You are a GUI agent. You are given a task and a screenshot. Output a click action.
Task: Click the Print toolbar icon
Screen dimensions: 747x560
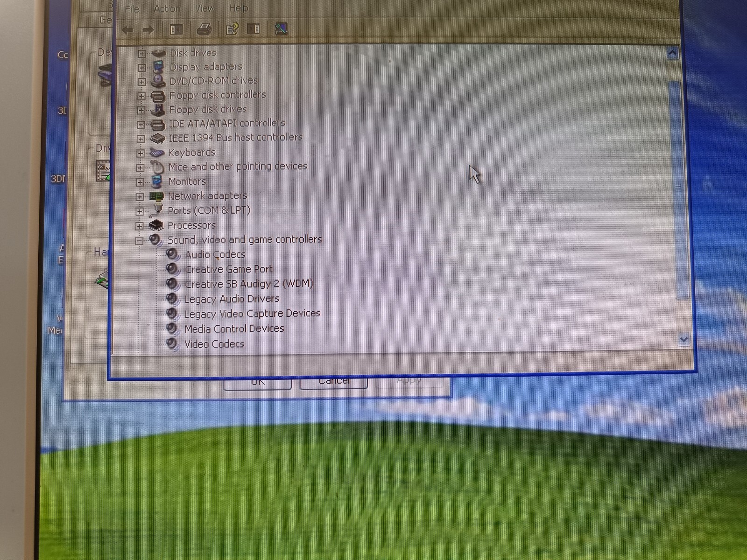pyautogui.click(x=204, y=29)
